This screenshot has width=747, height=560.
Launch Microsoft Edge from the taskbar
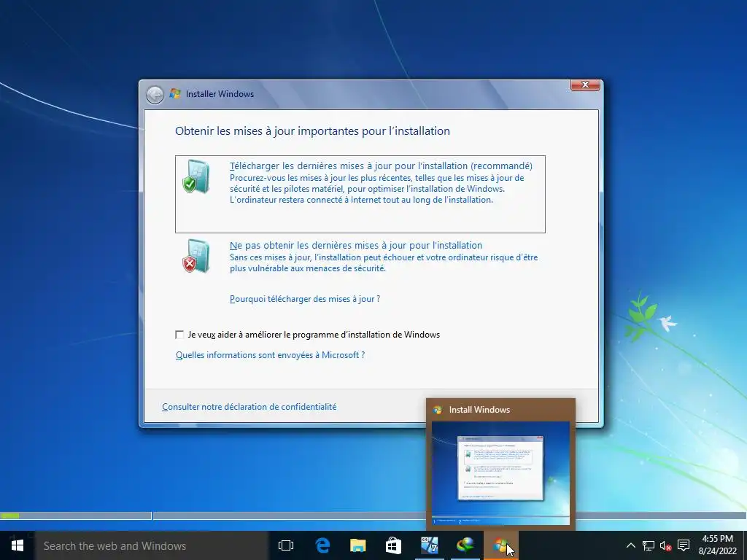[x=322, y=545]
